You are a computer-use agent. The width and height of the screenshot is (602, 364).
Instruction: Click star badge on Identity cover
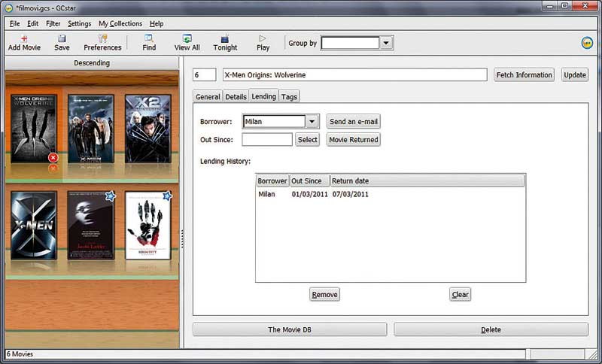[x=167, y=196]
